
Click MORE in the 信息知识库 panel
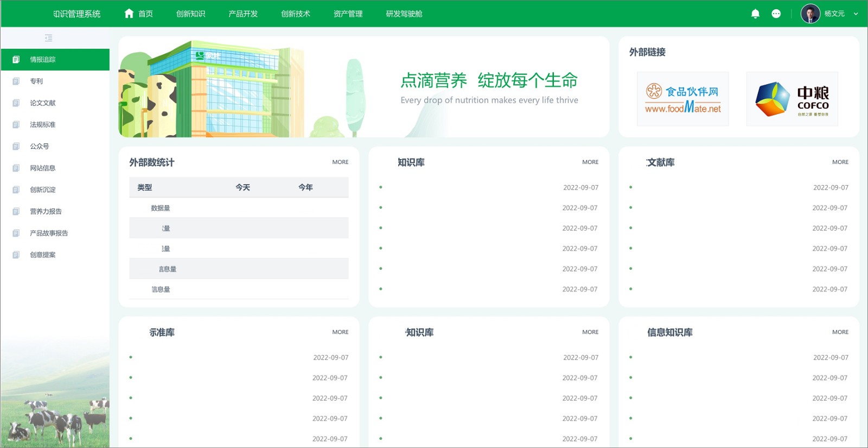(x=840, y=332)
